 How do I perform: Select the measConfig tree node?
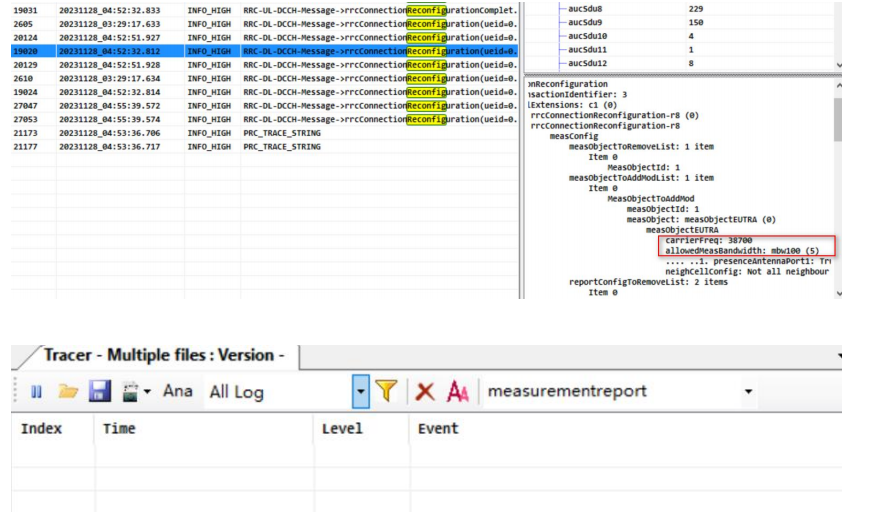[574, 137]
